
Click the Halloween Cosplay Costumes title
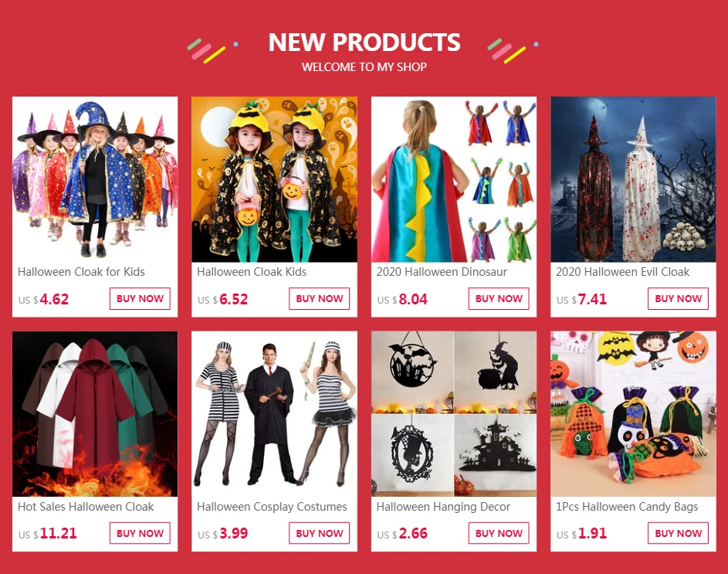[272, 507]
